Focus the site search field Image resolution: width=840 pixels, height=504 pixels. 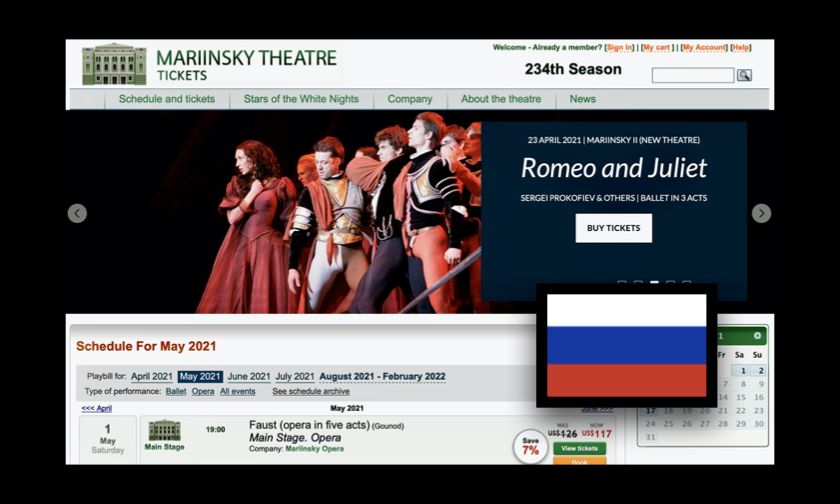[693, 75]
